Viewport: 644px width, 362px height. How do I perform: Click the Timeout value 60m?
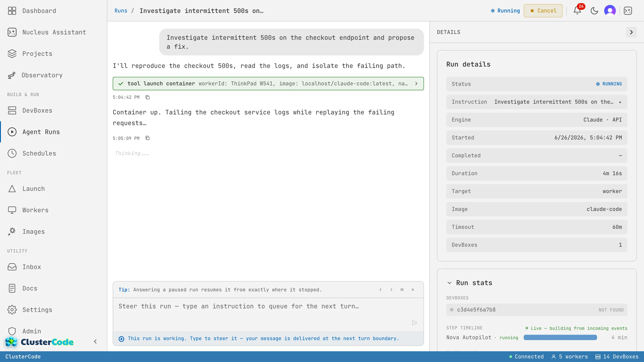617,227
